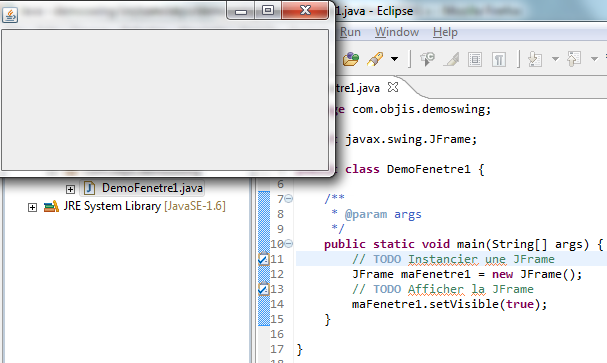
Task: Click the Java cup icon in the JFrame window
Action: coord(10,15)
